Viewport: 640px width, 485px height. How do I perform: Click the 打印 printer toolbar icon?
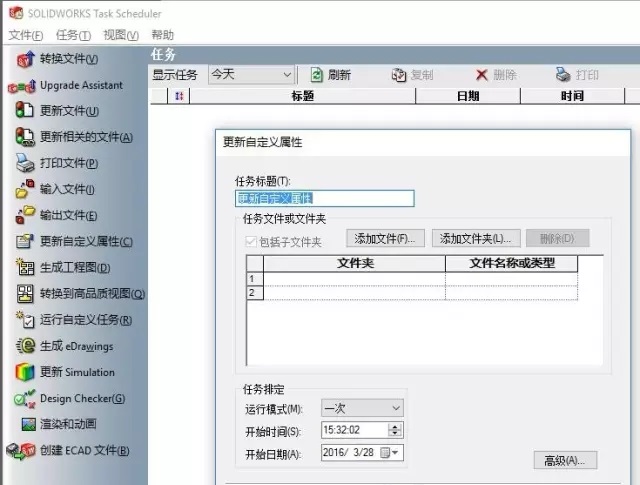point(563,75)
